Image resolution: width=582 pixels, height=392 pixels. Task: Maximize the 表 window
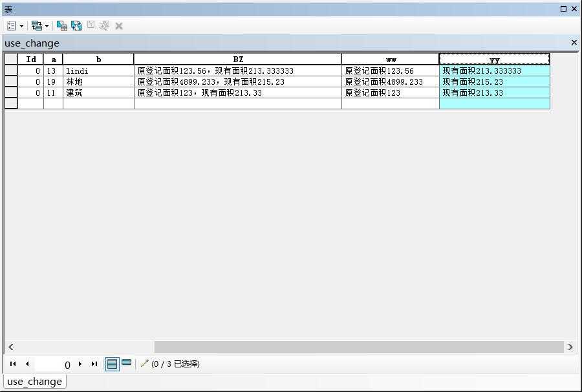[563, 8]
